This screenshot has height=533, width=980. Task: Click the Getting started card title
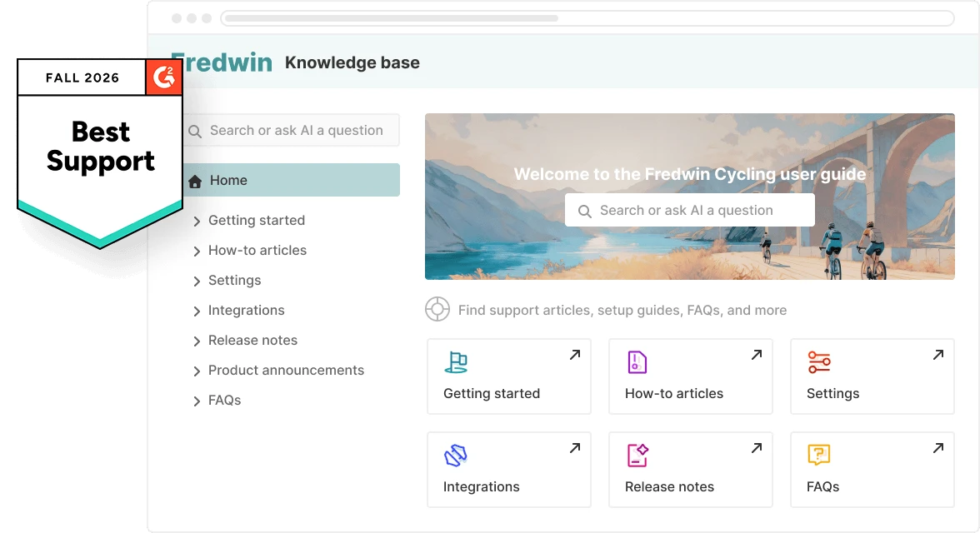(x=492, y=394)
